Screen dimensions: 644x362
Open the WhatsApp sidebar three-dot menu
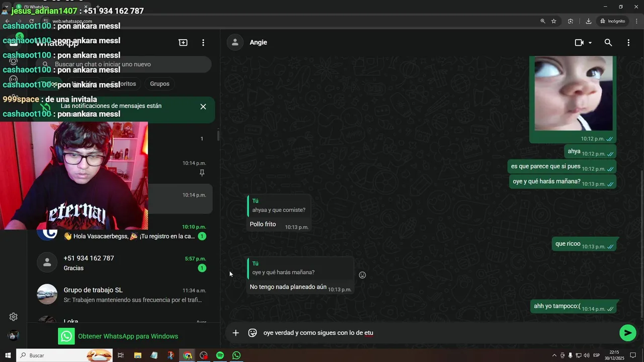(203, 43)
